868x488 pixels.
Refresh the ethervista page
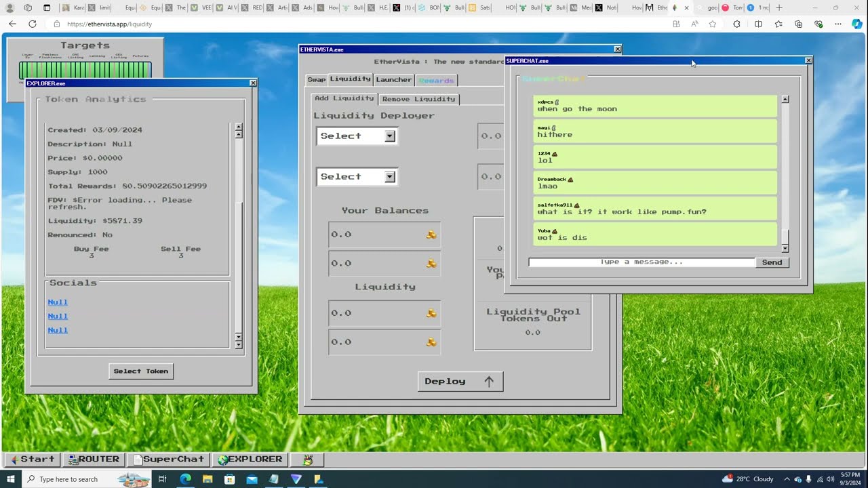32,24
